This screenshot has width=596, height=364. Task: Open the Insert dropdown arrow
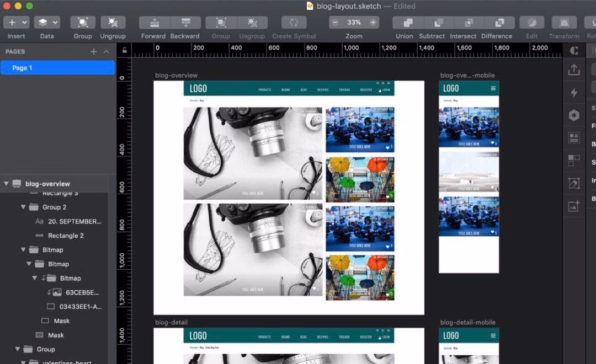pos(24,22)
